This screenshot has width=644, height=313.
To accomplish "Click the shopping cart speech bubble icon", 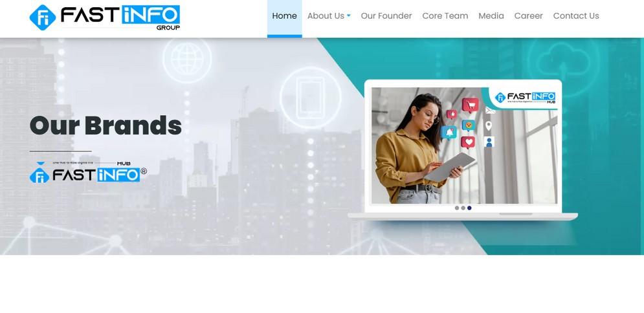I will 470,105.
